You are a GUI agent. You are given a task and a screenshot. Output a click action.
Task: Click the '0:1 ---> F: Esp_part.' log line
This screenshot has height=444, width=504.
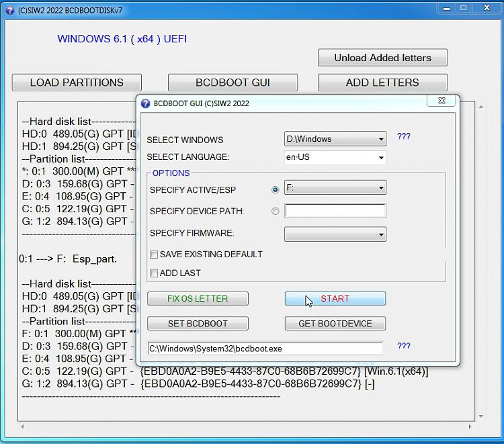pyautogui.click(x=68, y=259)
